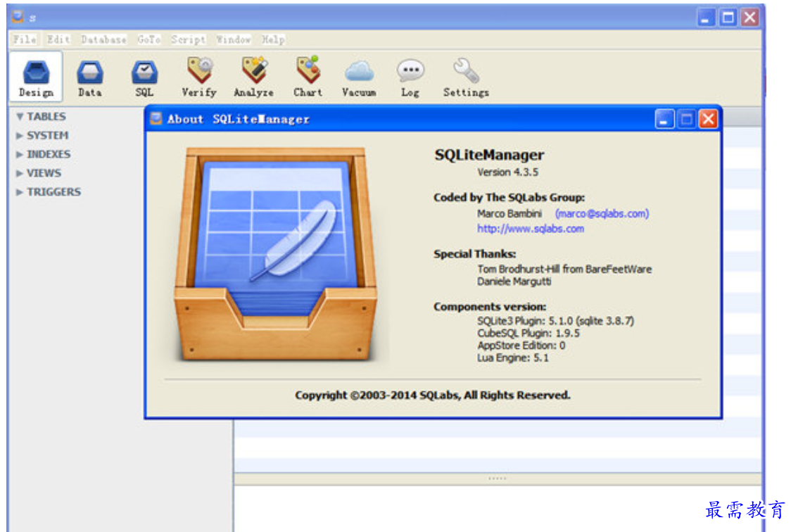Click the SQLiteManager heading in About dialog
The width and height of the screenshot is (791, 532).
(489, 155)
